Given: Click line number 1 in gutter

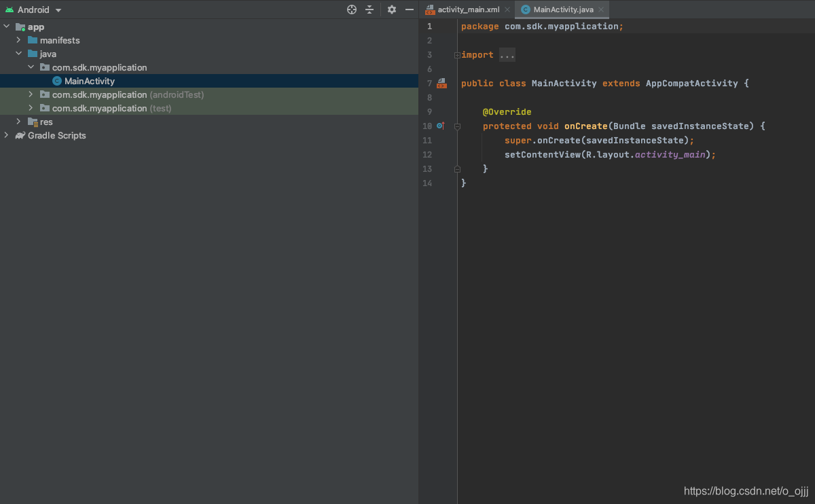Looking at the screenshot, I should pos(429,26).
